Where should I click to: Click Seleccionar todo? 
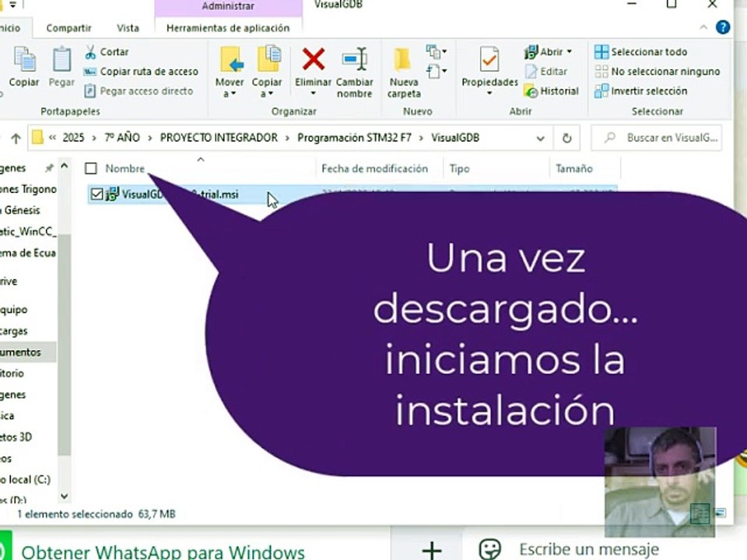(640, 52)
